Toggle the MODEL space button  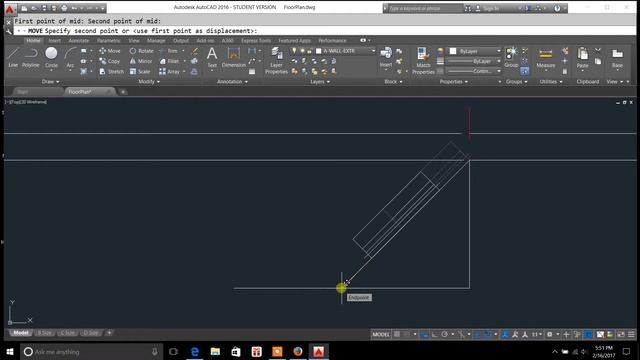[x=381, y=334]
